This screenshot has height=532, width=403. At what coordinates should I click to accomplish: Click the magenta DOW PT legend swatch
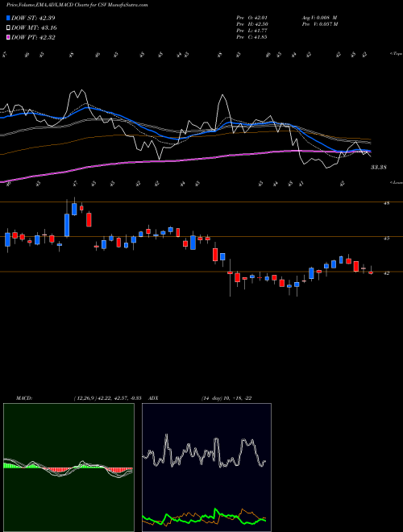pyautogui.click(x=9, y=37)
